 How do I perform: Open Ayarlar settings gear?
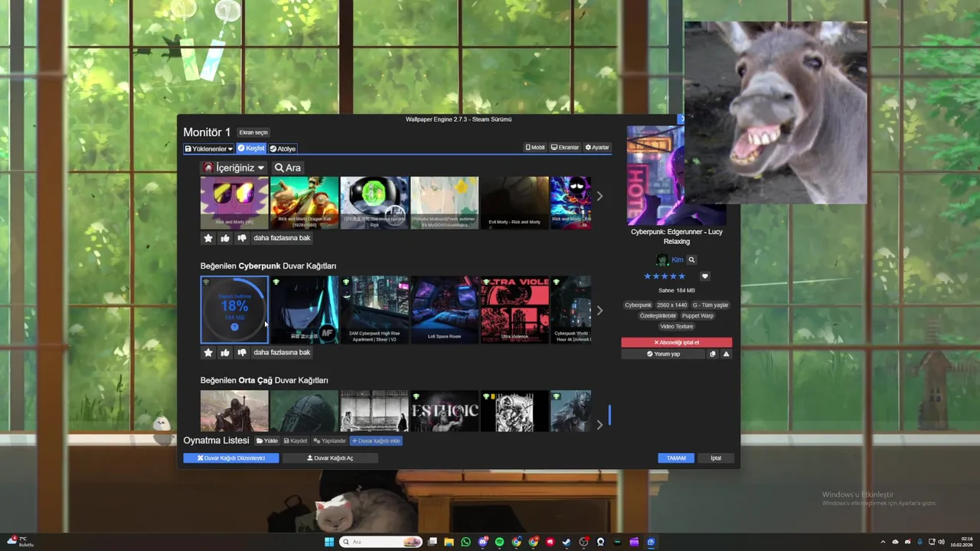coord(597,148)
